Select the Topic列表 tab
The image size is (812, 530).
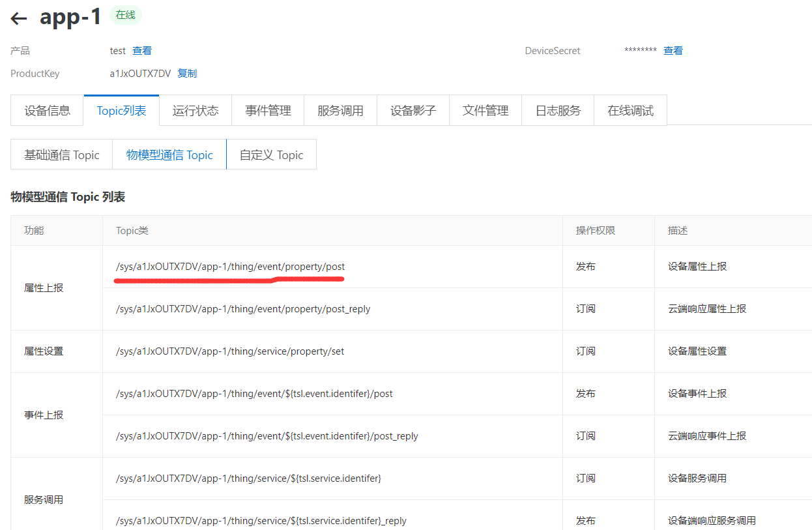pyautogui.click(x=121, y=110)
